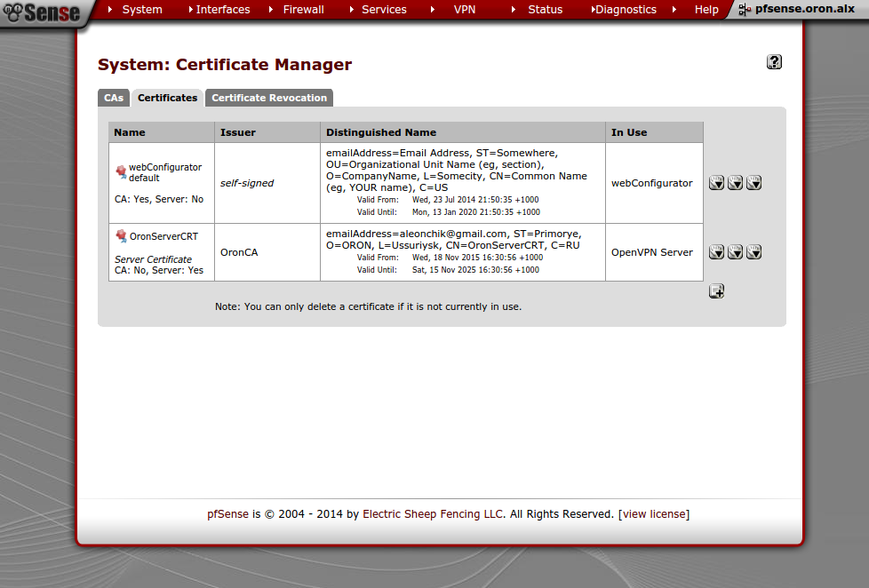Click the webConfigurator default certificate name

[x=165, y=172]
